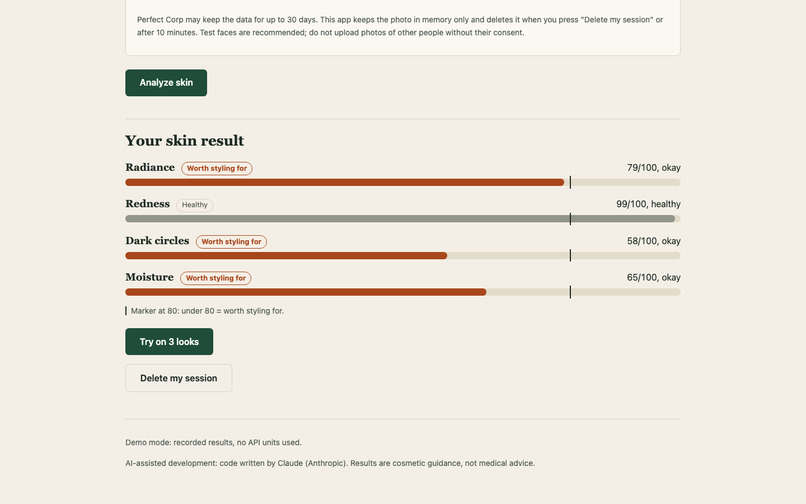Select the Healthy badge beside Redness
Image resolution: width=806 pixels, height=504 pixels.
pos(194,205)
